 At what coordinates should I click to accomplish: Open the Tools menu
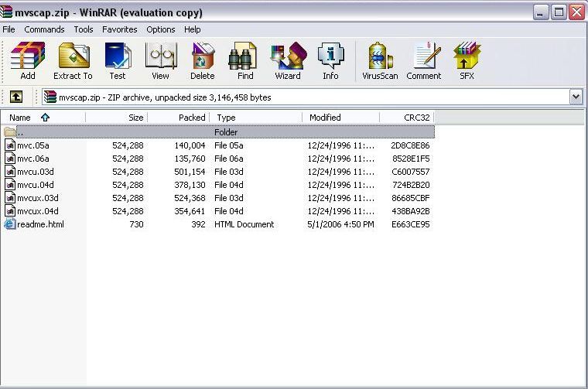84,29
